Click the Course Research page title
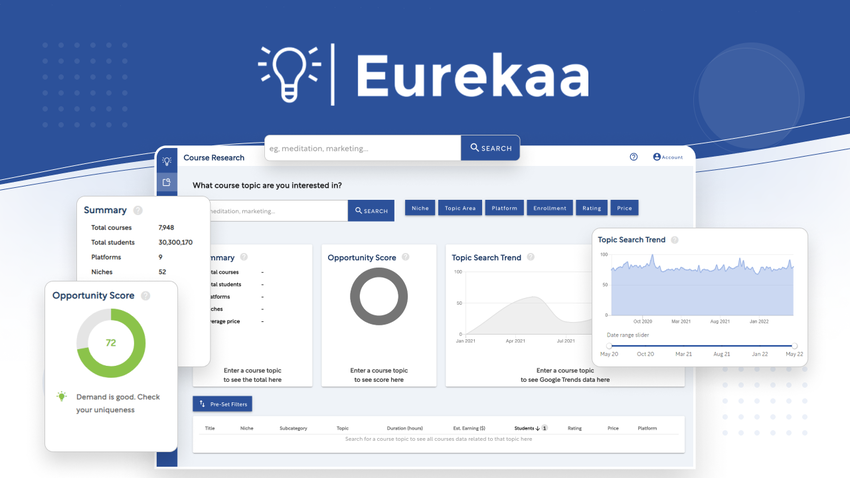 tap(214, 158)
